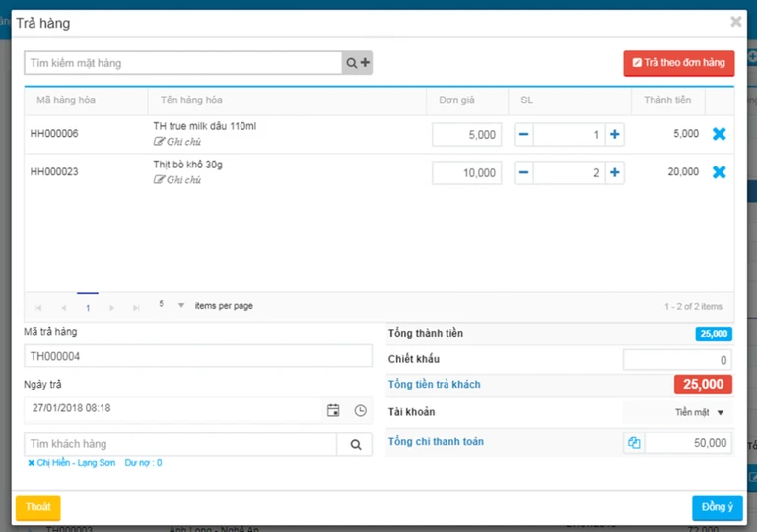Click the search-and-add icon beside item search
The width and height of the screenshot is (757, 532).
357,63
